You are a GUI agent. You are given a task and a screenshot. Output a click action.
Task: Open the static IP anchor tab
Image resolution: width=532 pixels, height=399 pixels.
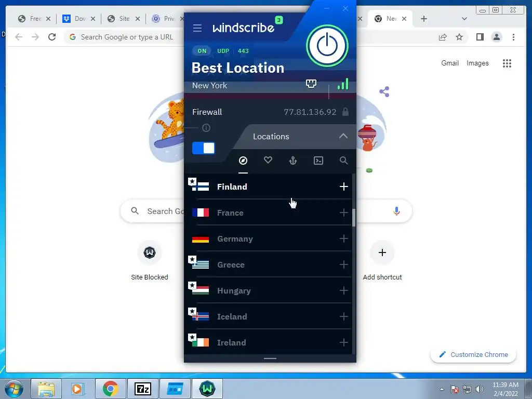tap(293, 161)
